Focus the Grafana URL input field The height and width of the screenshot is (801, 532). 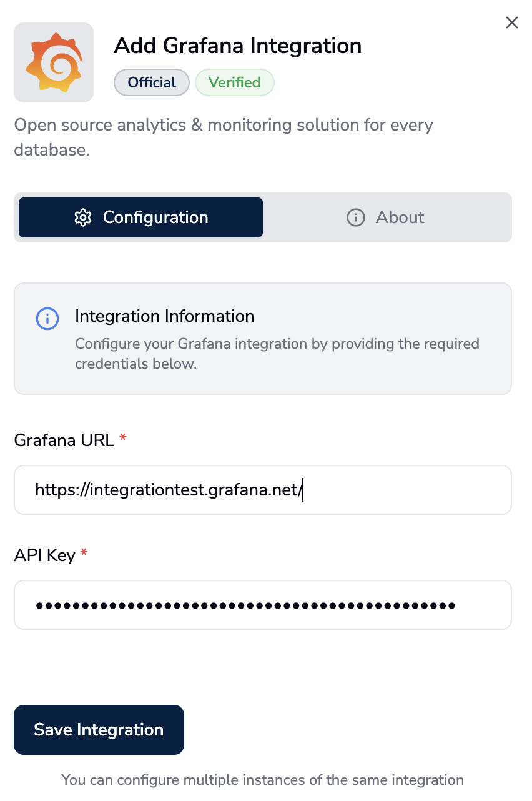[262, 490]
